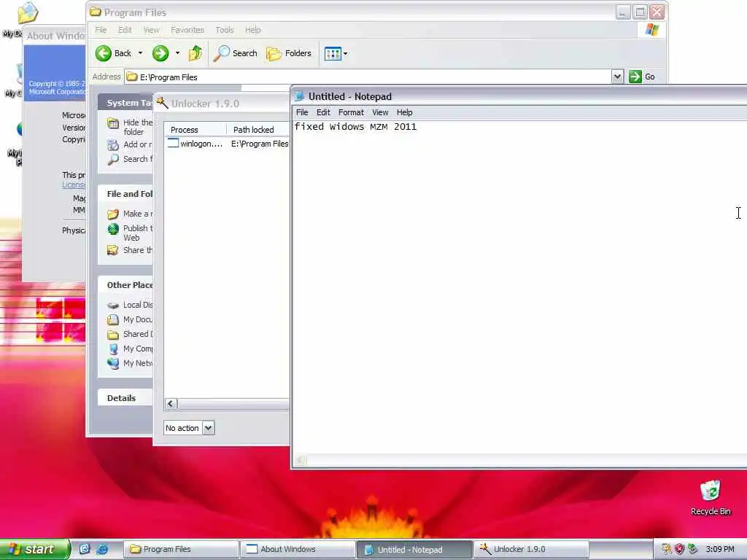The image size is (747, 560).
Task: Click the Address field showing E:\Program Files
Action: [x=368, y=77]
